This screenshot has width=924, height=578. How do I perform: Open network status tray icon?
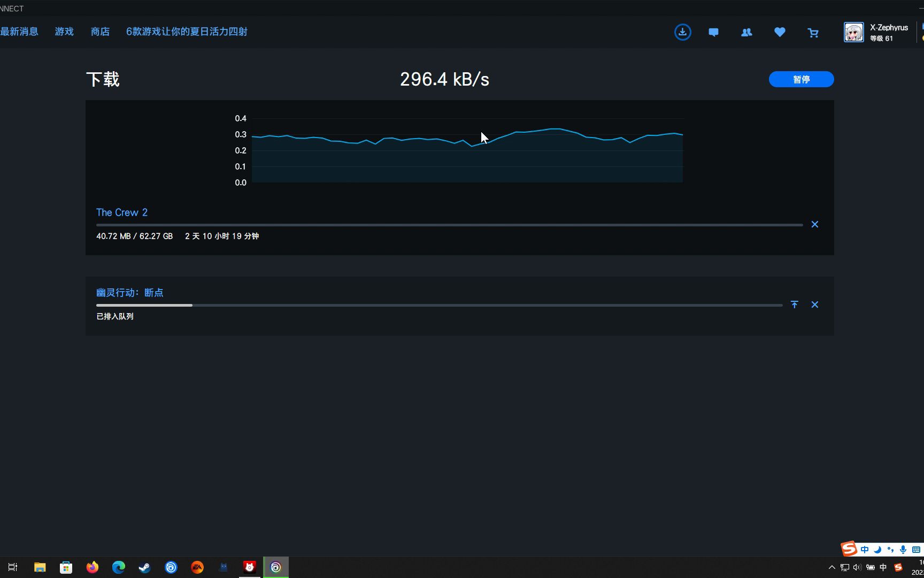coord(844,567)
